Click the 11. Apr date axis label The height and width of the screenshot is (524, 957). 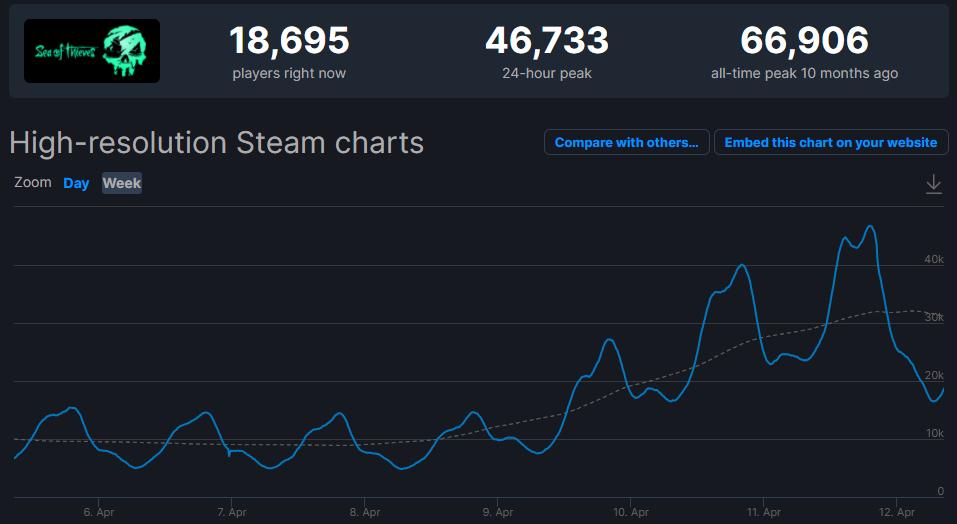(x=764, y=512)
